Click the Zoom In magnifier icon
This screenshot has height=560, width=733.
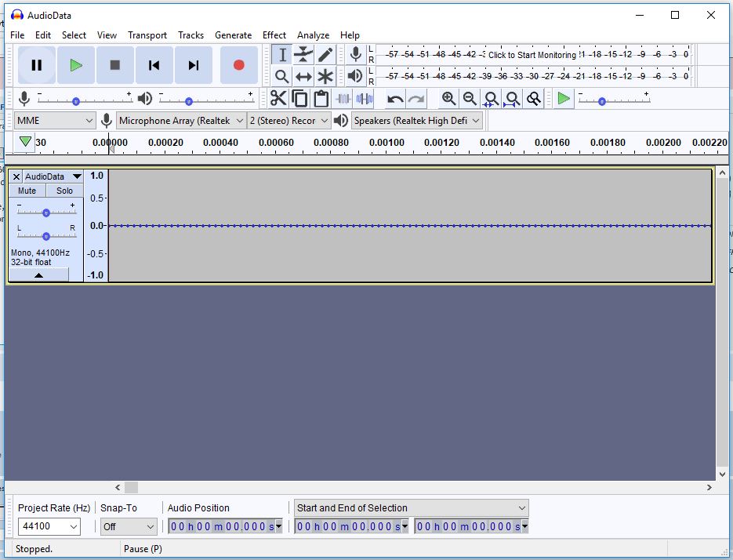(x=448, y=98)
